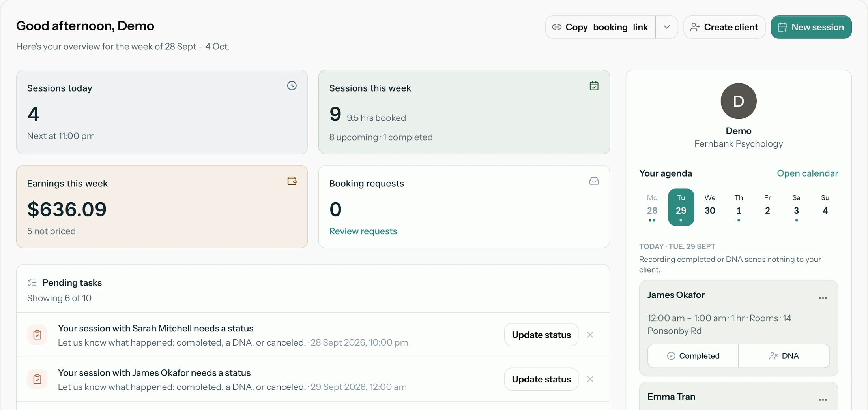
Task: Expand the booking link dropdown arrow
Action: tap(667, 27)
